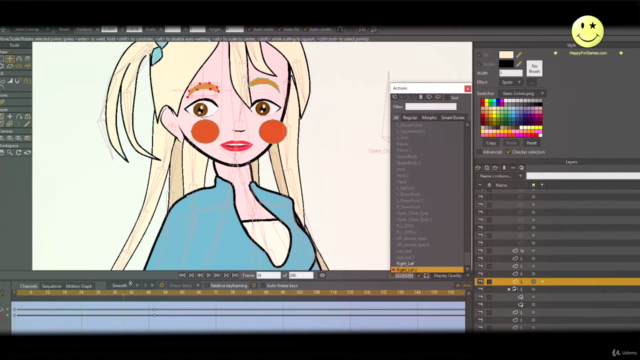
Task: Select the Right_Lef 2 action
Action: [427, 270]
